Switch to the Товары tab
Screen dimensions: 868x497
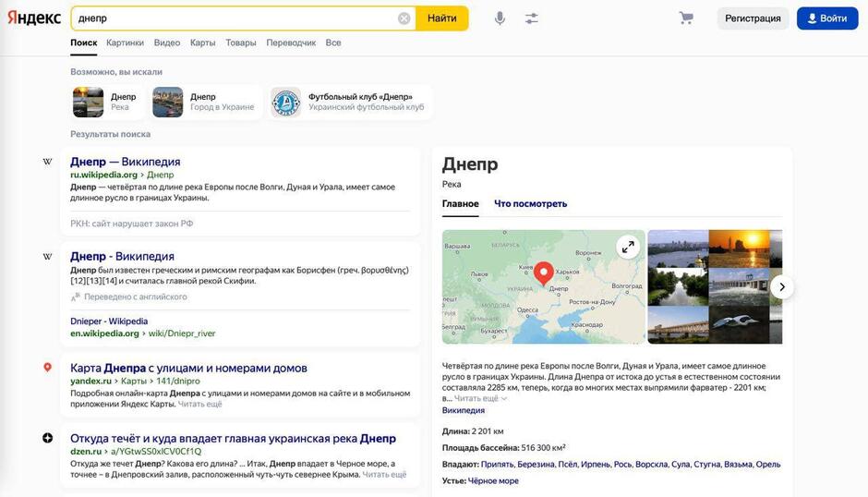(x=241, y=42)
